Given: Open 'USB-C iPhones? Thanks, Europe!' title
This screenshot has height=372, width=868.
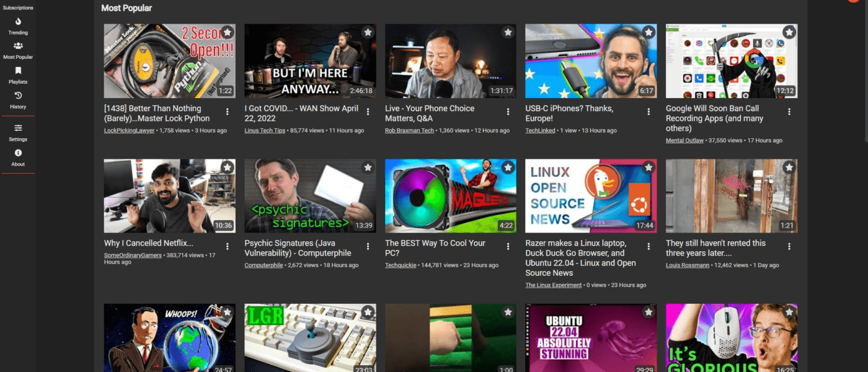Looking at the screenshot, I should [x=569, y=113].
